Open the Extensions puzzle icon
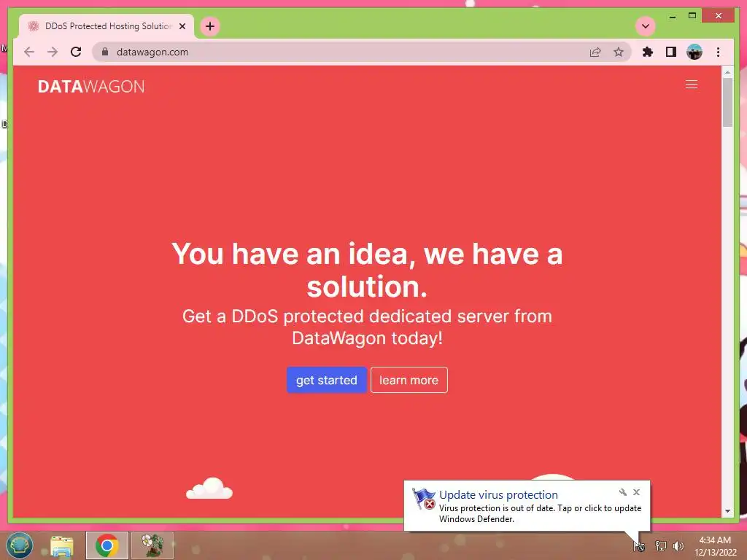747x560 pixels. pos(648,52)
